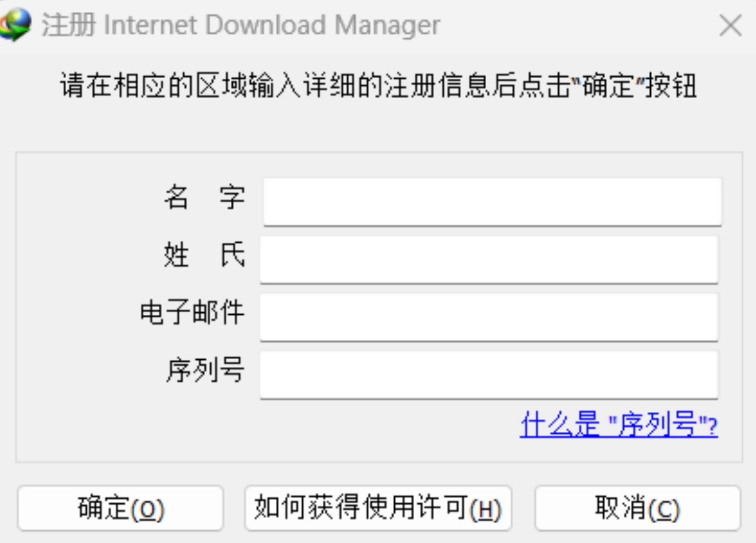Click the 如何获得使用许可(H) button
This screenshot has height=543, width=756.
378,508
